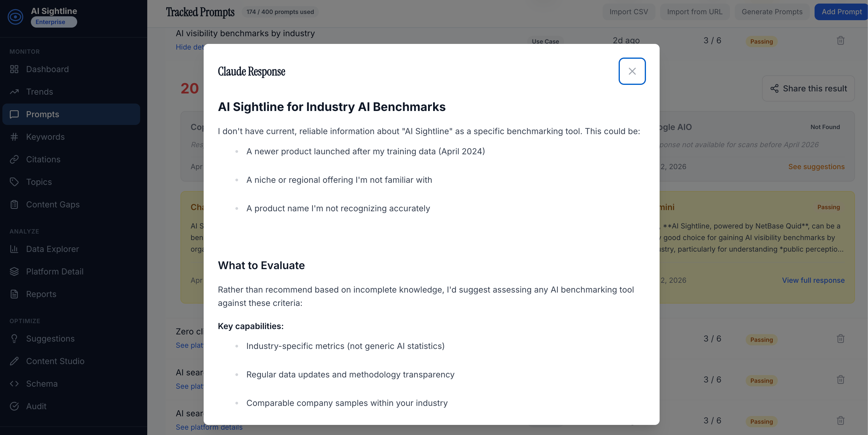Click Import from URL button
Screen dimensions: 868x435
[x=694, y=12]
